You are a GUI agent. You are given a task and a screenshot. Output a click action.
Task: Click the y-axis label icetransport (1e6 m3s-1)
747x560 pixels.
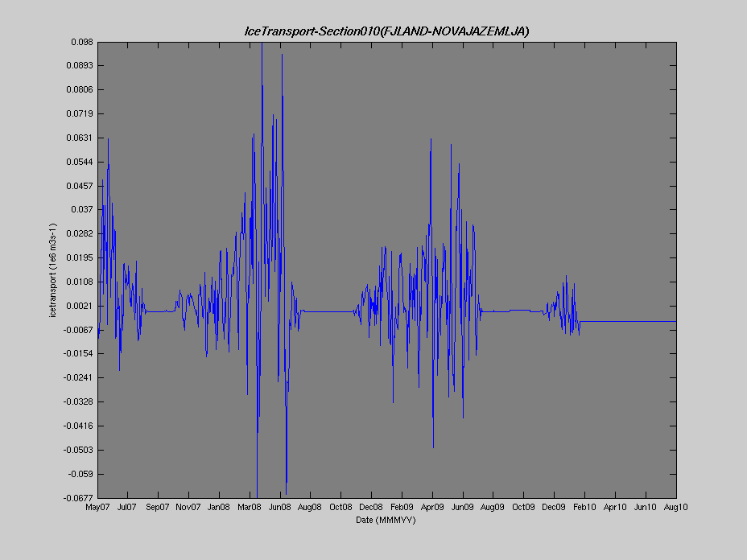(x=53, y=270)
